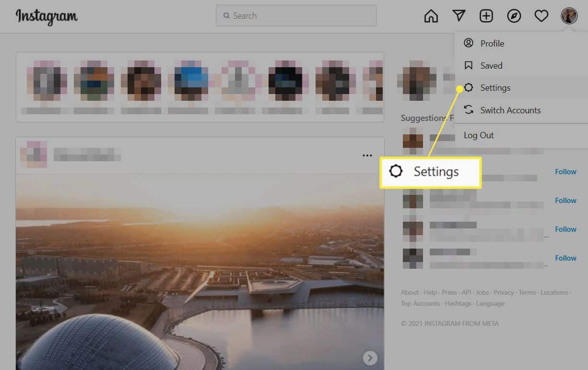Follow the last suggested account
The height and width of the screenshot is (370, 588).
click(565, 258)
